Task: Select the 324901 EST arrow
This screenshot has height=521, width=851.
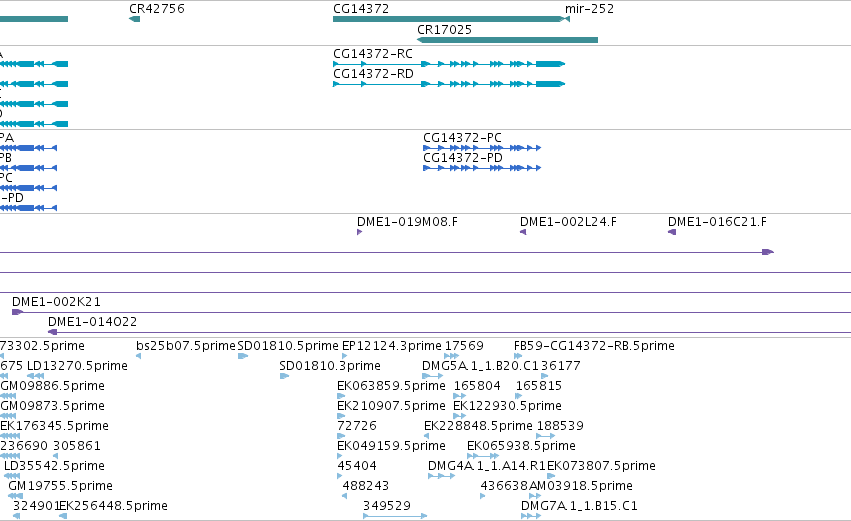Action: point(16,516)
